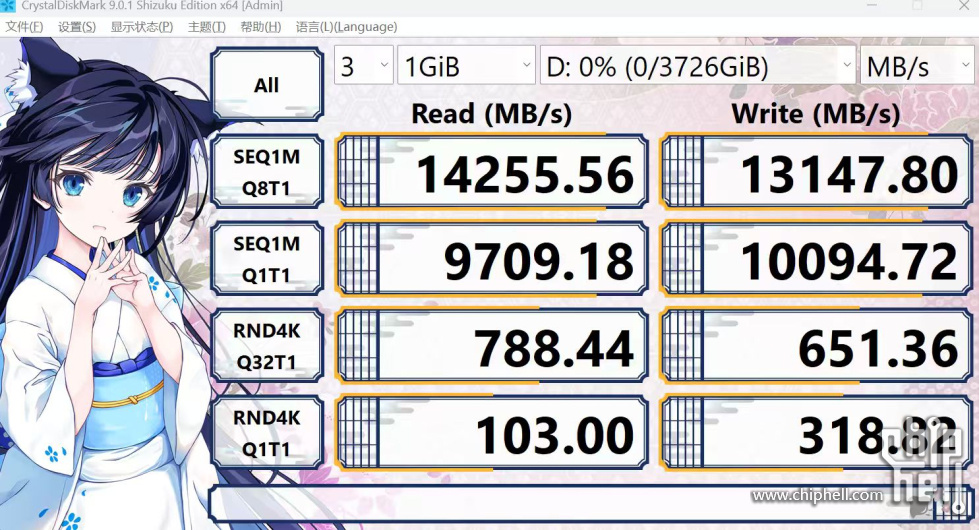The image size is (979, 530).
Task: Click the empty comment field at the bottom
Action: coord(480,503)
